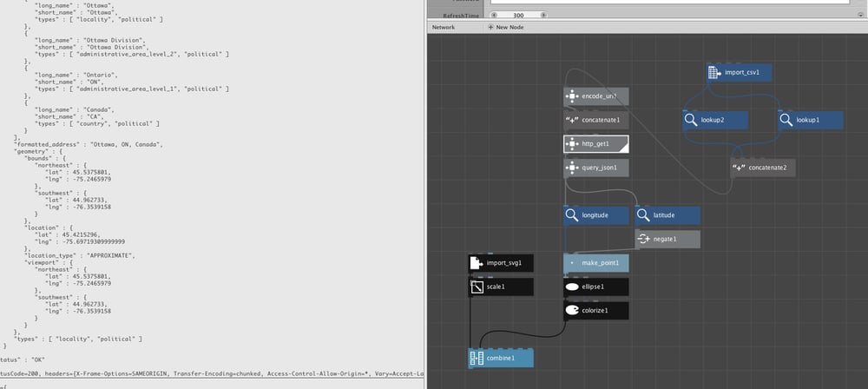Select the concatenate1 node
The image size is (868, 389).
[595, 120]
